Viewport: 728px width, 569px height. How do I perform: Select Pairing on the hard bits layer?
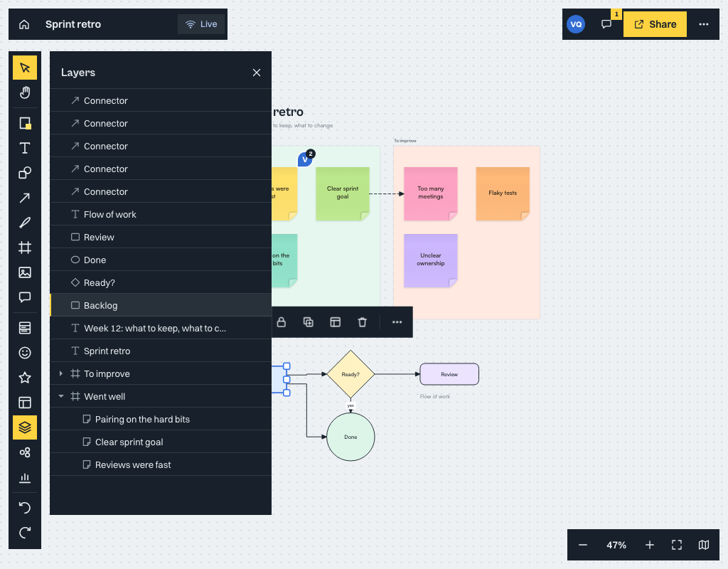(x=161, y=419)
